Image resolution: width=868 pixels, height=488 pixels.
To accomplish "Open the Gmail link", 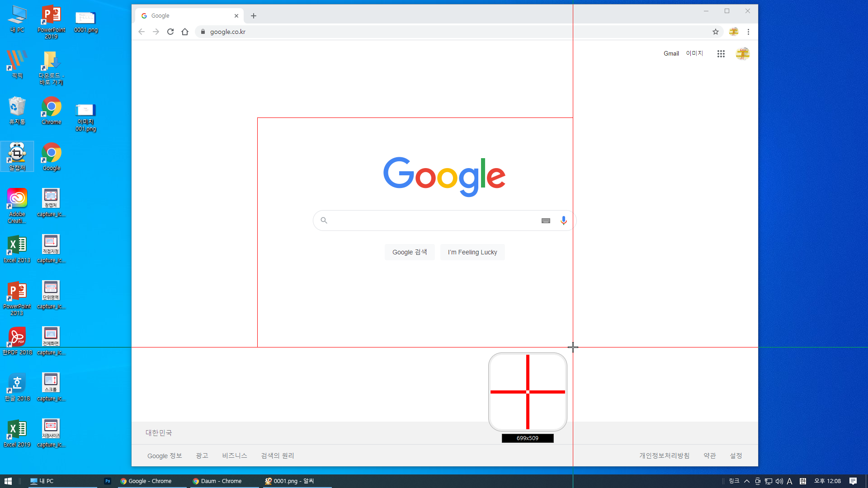I will coord(671,53).
